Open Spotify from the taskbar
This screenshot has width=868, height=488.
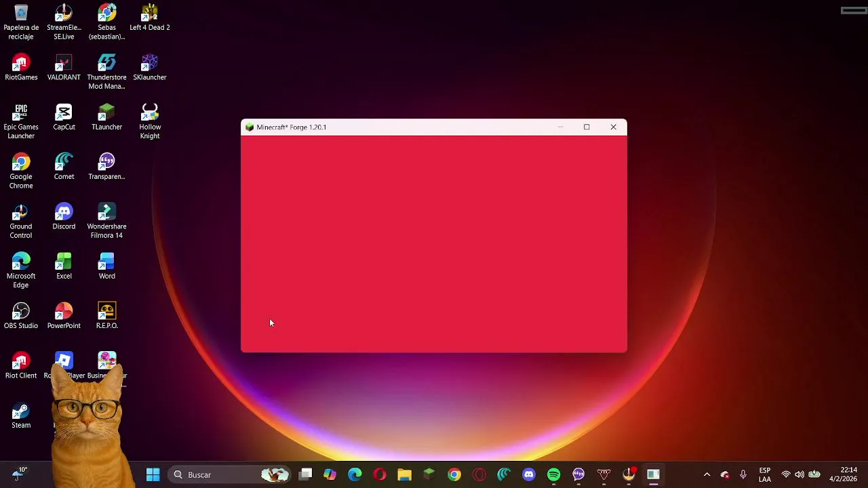[x=553, y=474]
